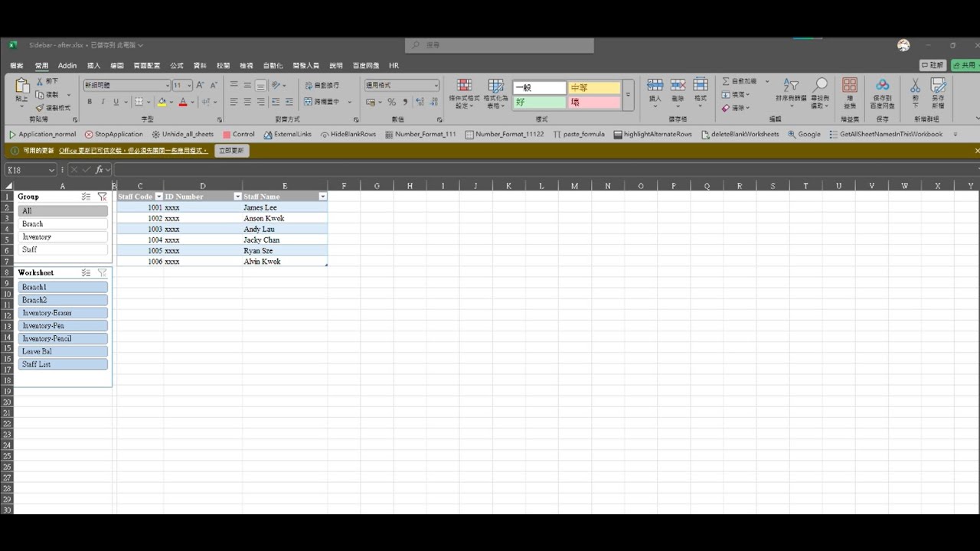Toggle Wrap Text button

click(322, 85)
